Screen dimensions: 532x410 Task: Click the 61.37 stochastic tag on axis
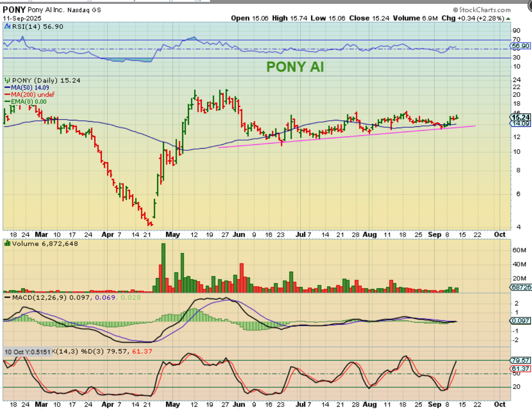(x=520, y=369)
